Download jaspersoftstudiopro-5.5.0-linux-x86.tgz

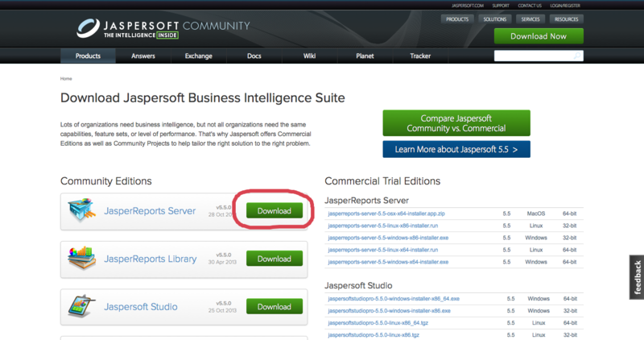coord(374,335)
